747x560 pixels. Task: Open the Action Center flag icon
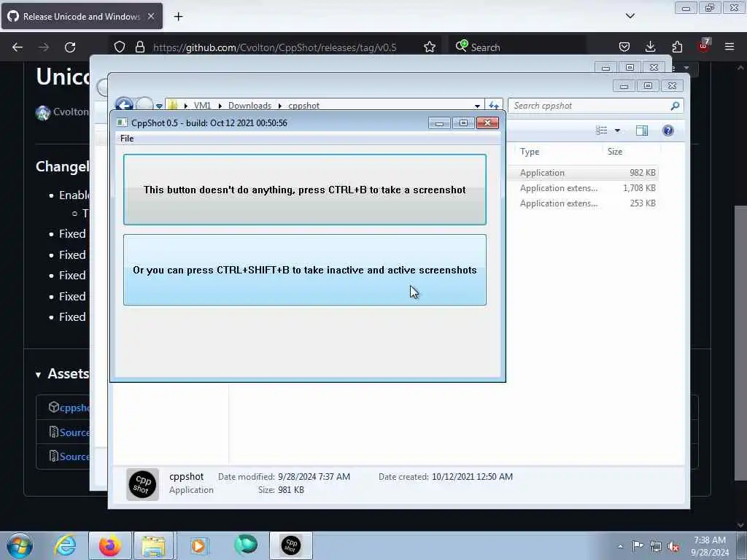(638, 545)
